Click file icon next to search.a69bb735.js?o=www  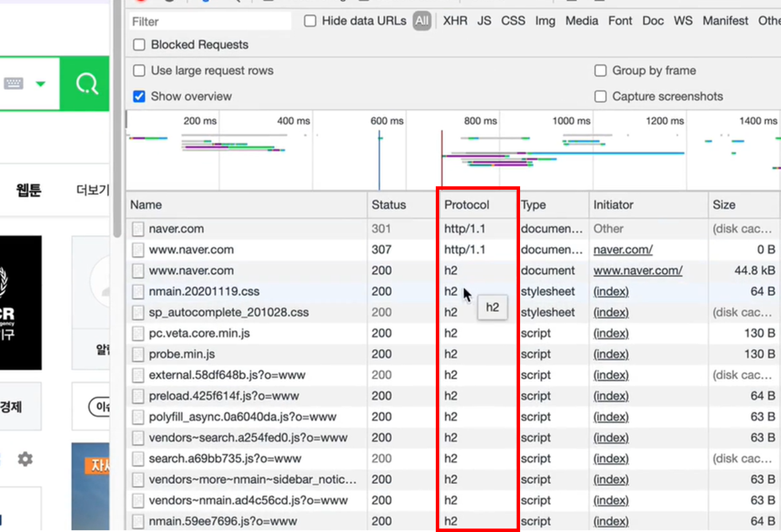click(x=138, y=459)
